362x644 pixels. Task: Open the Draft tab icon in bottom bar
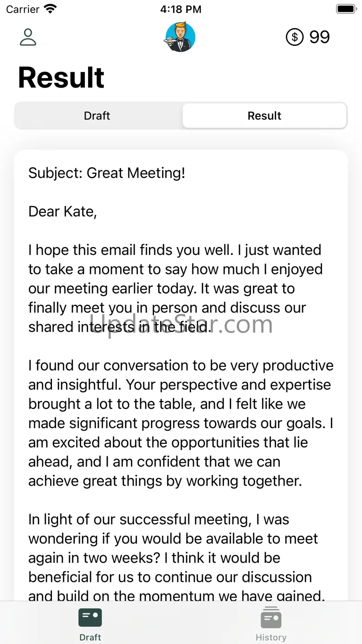click(x=90, y=618)
